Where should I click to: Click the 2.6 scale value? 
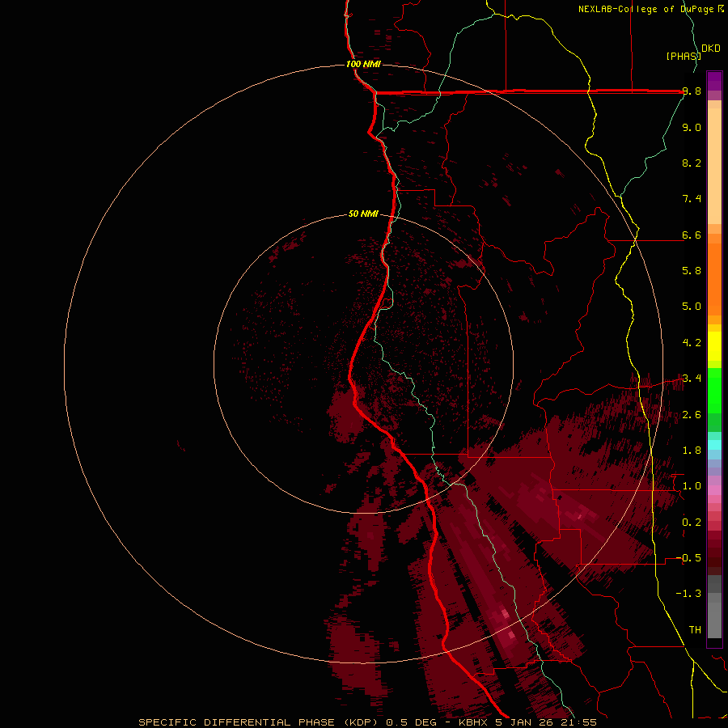tap(692, 415)
